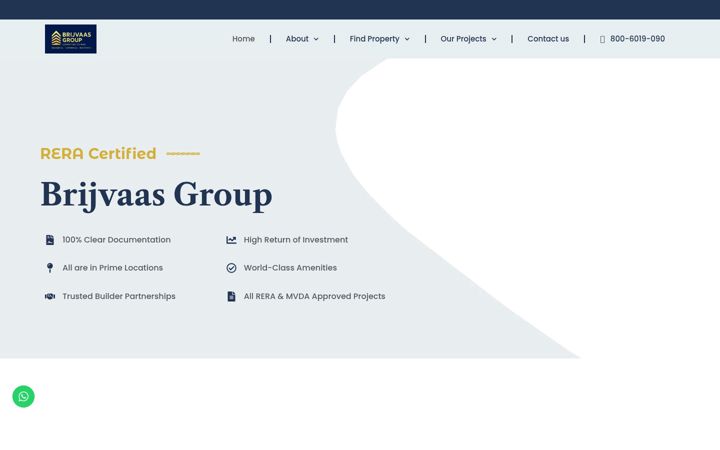Click the RERA Certified label
This screenshot has width=720, height=450.
(98, 153)
